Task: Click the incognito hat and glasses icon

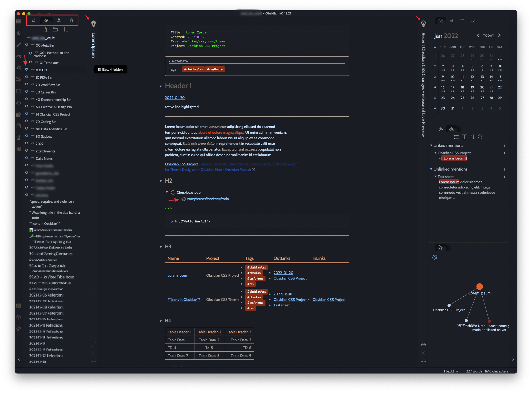Action: coord(59,20)
